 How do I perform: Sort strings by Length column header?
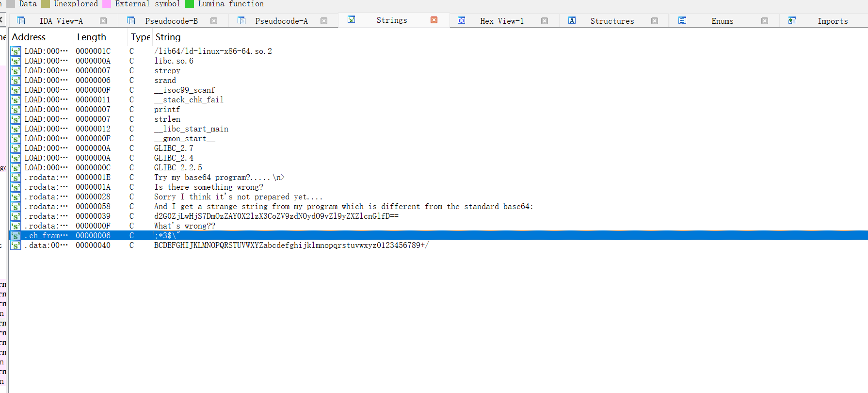(91, 37)
